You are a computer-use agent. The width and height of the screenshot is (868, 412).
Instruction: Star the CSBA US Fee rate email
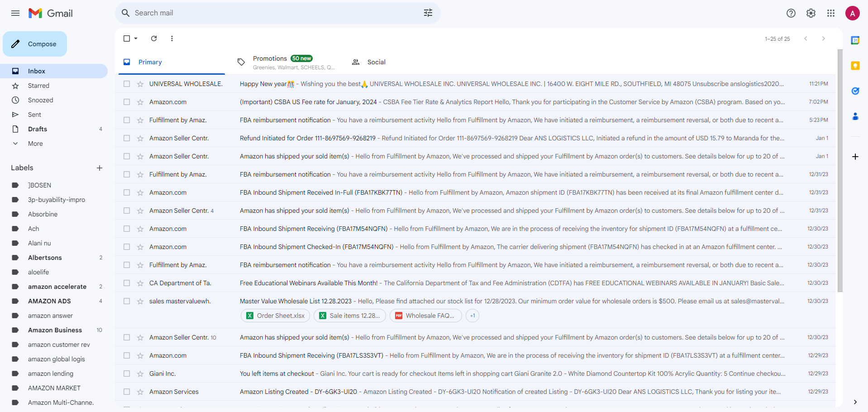[x=140, y=102]
